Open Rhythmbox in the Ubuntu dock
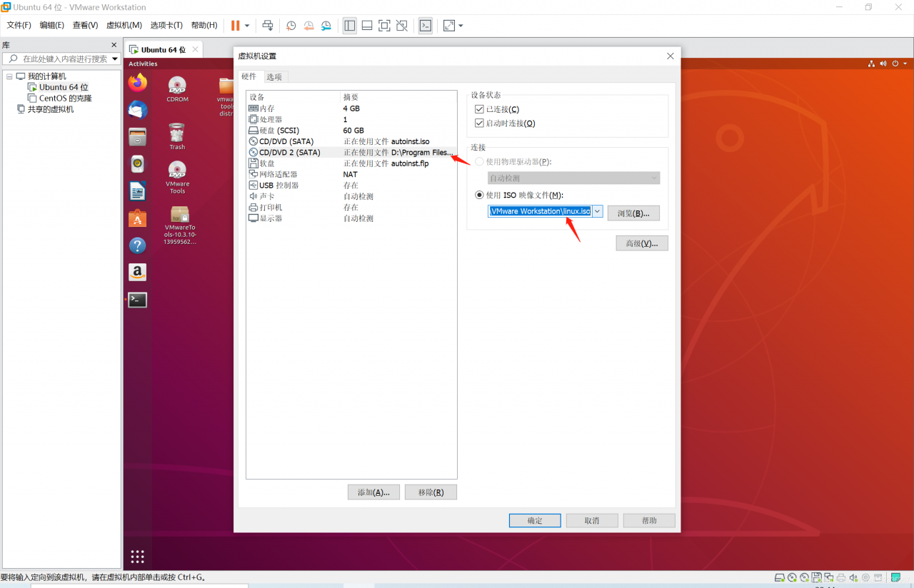 coord(138,164)
